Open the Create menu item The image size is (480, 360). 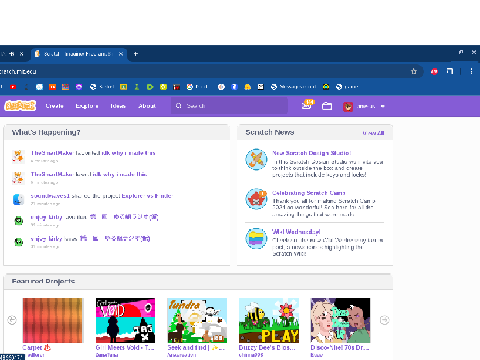point(54,106)
